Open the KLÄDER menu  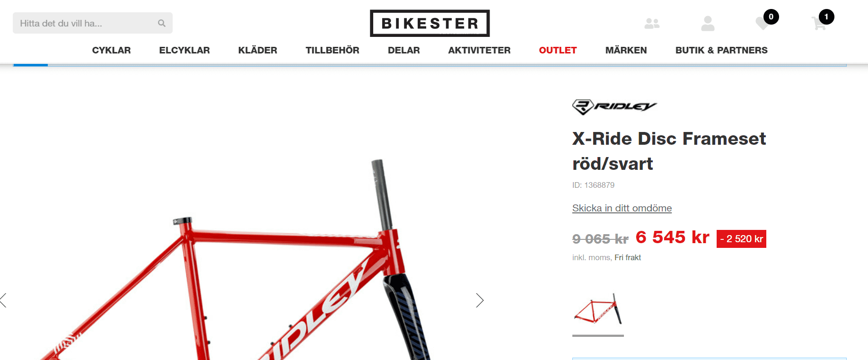point(258,50)
